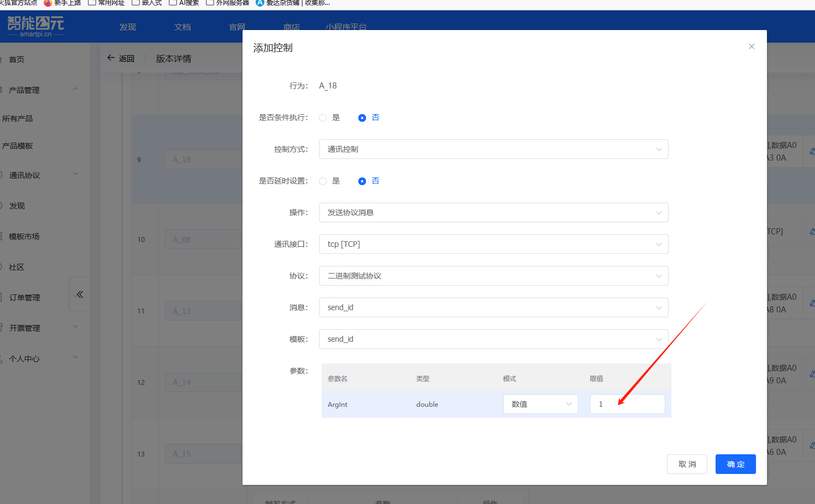This screenshot has height=504, width=815.
Task: Click the 取消 cancel button
Action: 687,464
